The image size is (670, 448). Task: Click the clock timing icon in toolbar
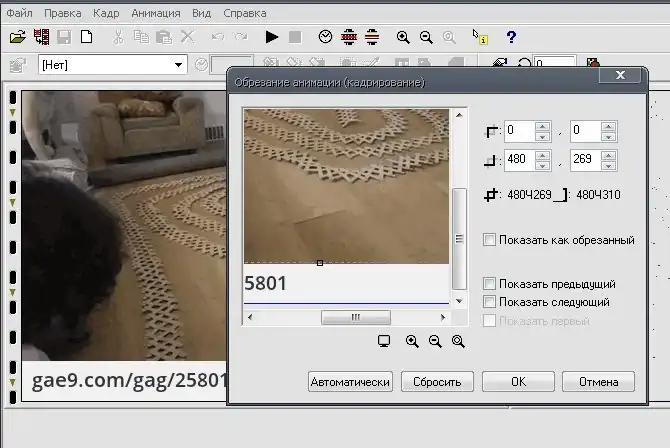325,37
